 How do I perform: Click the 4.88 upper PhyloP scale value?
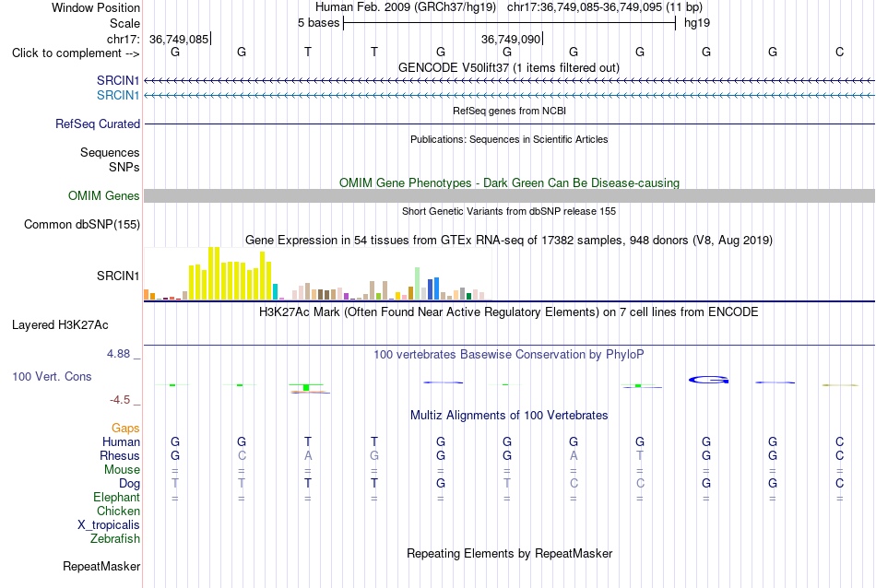pos(118,354)
